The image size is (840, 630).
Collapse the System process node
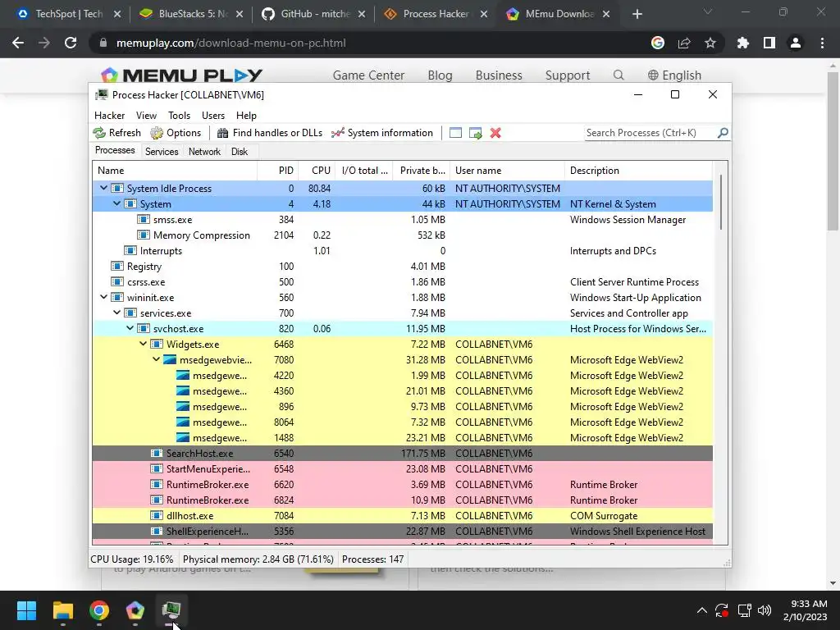116,203
